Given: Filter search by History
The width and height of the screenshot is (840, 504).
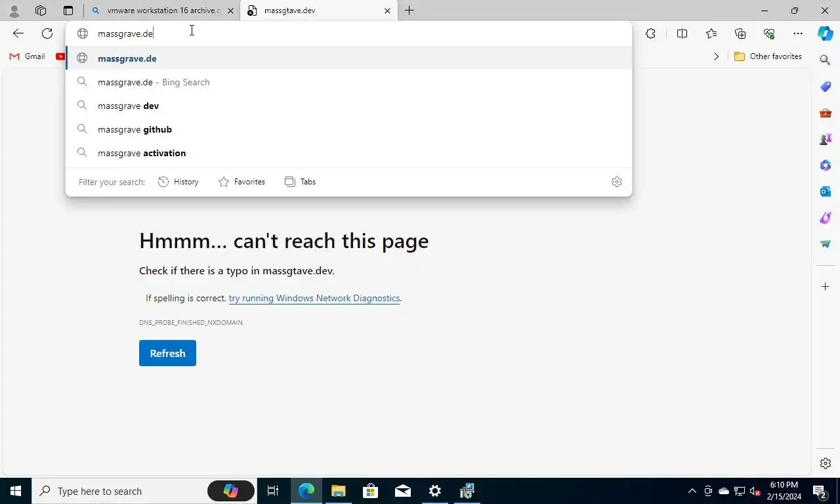Looking at the screenshot, I should [178, 182].
